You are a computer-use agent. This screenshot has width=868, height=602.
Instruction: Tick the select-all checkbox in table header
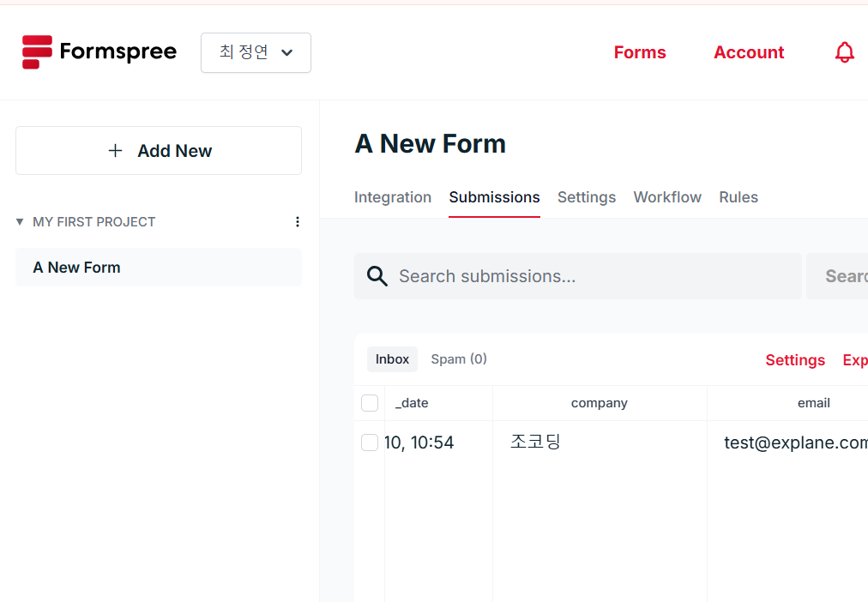pyautogui.click(x=370, y=403)
